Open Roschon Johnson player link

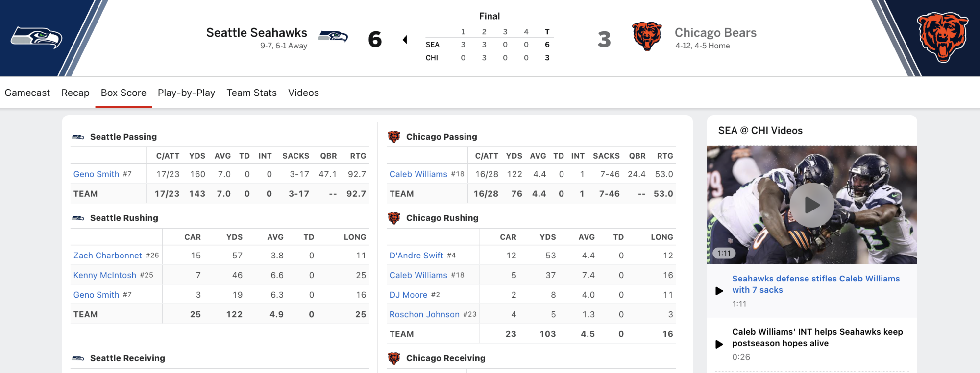(424, 314)
